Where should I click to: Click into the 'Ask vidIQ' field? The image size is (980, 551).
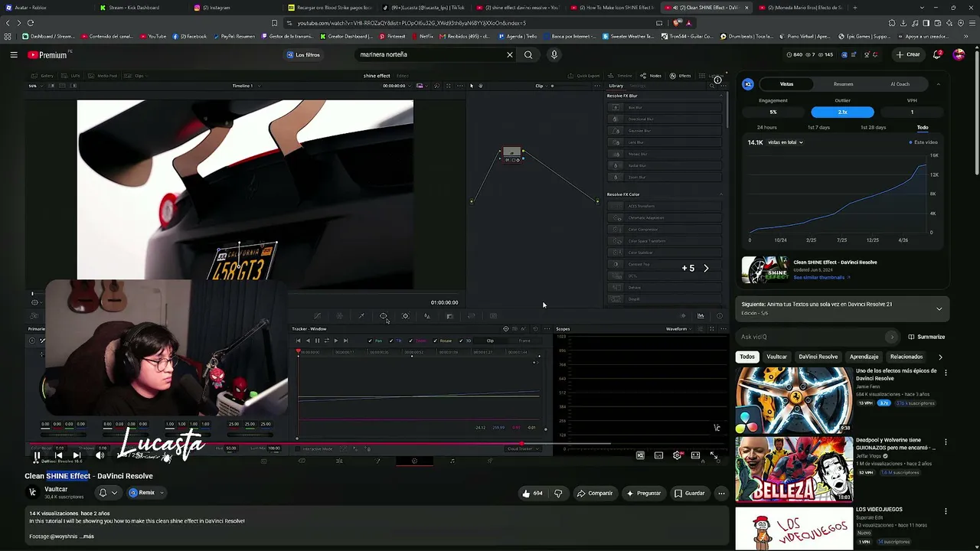click(x=812, y=337)
